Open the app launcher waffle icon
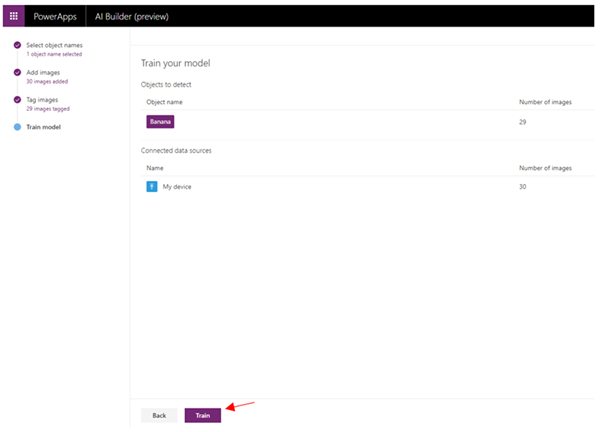 click(14, 16)
